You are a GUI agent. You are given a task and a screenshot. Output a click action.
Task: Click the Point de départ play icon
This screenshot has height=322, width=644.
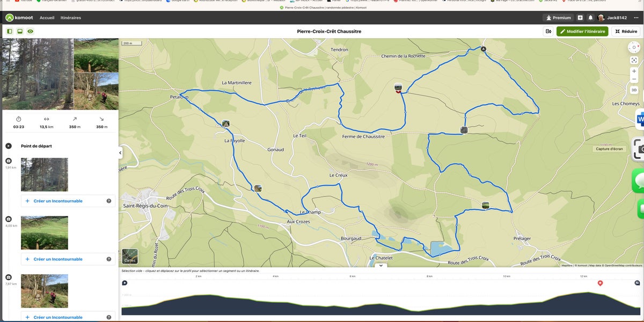9,146
